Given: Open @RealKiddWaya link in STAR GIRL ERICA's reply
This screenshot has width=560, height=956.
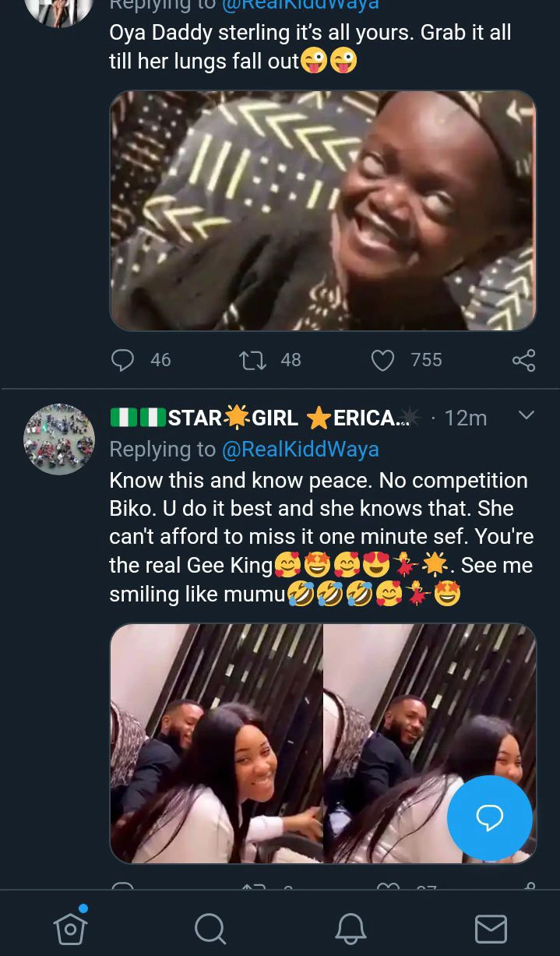Looking at the screenshot, I should (x=300, y=450).
